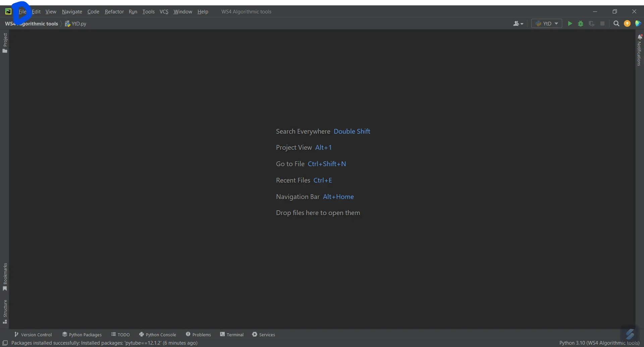Open the Help menu
The image size is (644, 347).
tap(203, 12)
